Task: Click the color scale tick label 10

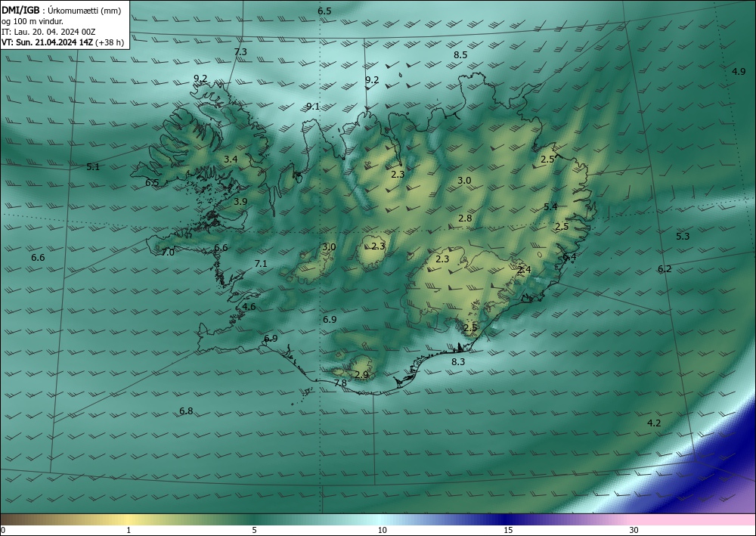Action: [x=383, y=531]
